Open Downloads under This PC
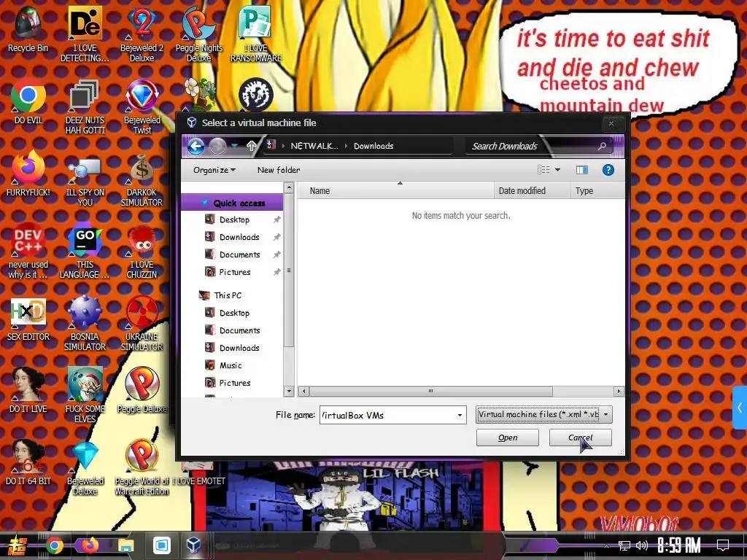 pyautogui.click(x=239, y=348)
